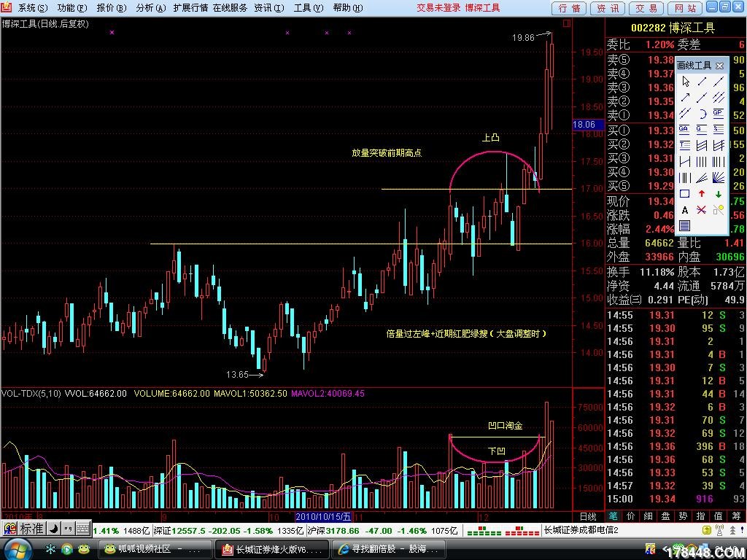Screen dimensions: 747x560
Task: Switch to the 笔 tick detail tab
Action: pyautogui.click(x=614, y=516)
